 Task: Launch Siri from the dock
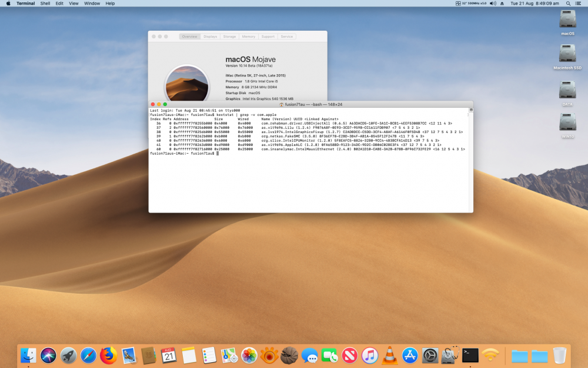click(48, 355)
